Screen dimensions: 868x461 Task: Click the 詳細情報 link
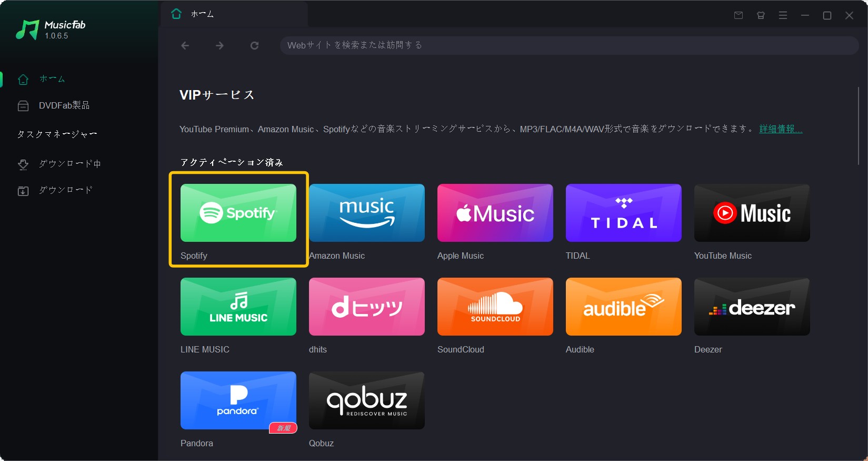[x=781, y=129]
